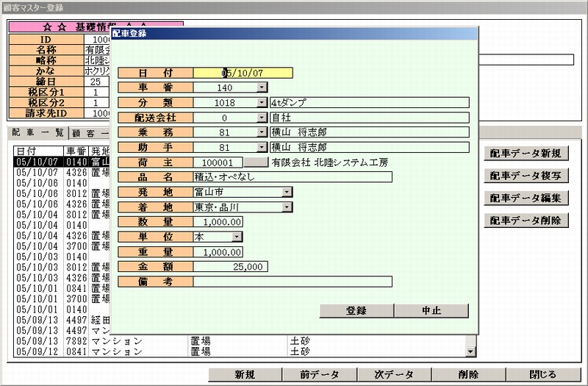The image size is (588, 386).
Task: Expand the 分類 combo box arrow
Action: (x=262, y=103)
